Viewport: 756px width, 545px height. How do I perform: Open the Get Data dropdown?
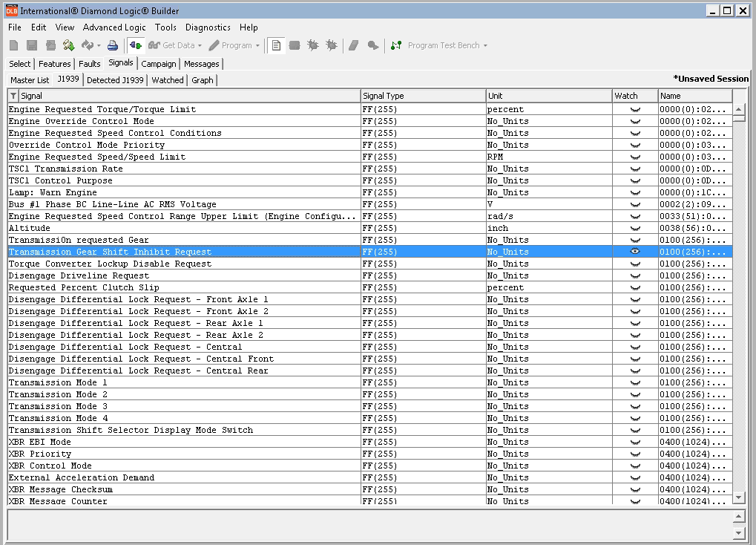[200, 46]
